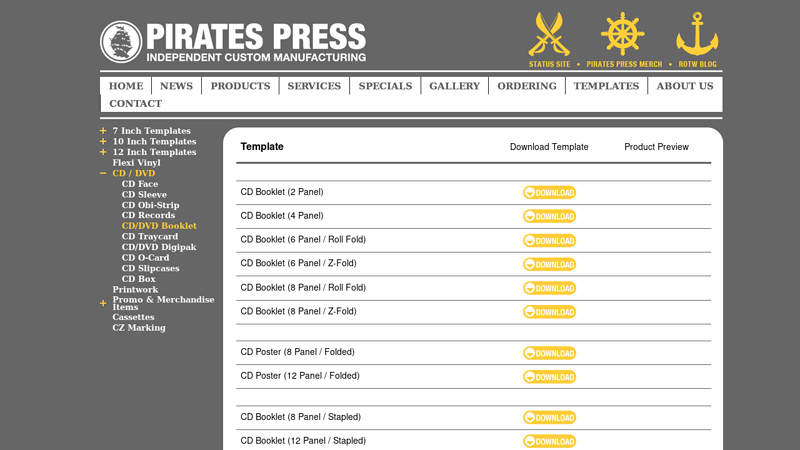800x450 pixels.
Task: Open Services menu
Action: (314, 86)
